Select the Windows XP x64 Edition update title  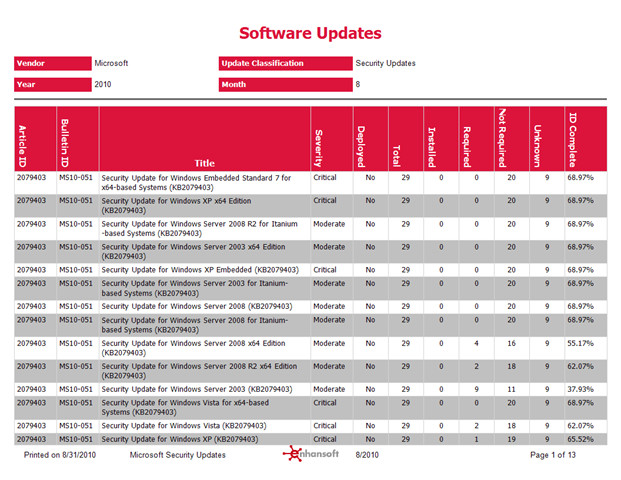click(176, 206)
